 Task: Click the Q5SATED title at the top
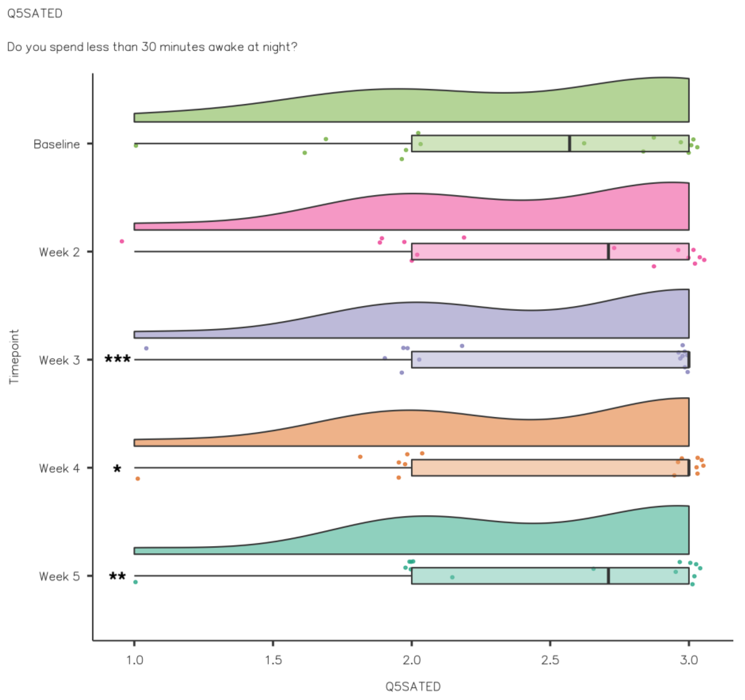35,13
